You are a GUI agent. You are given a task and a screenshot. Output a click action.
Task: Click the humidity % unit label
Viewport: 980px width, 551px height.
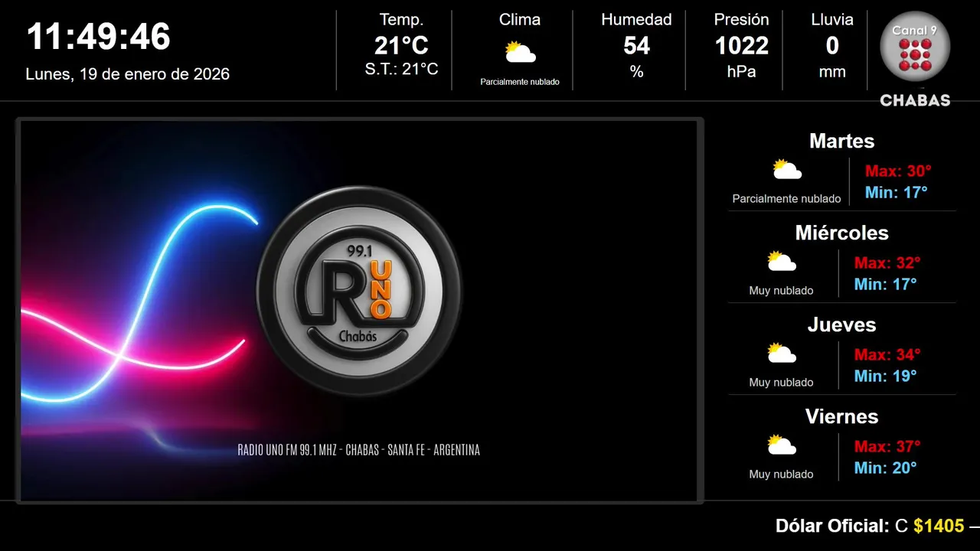636,72
